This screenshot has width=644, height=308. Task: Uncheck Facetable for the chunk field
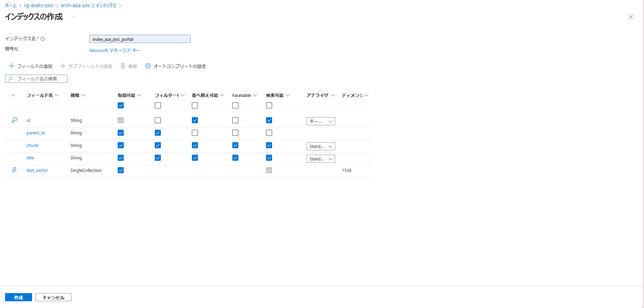pos(235,145)
